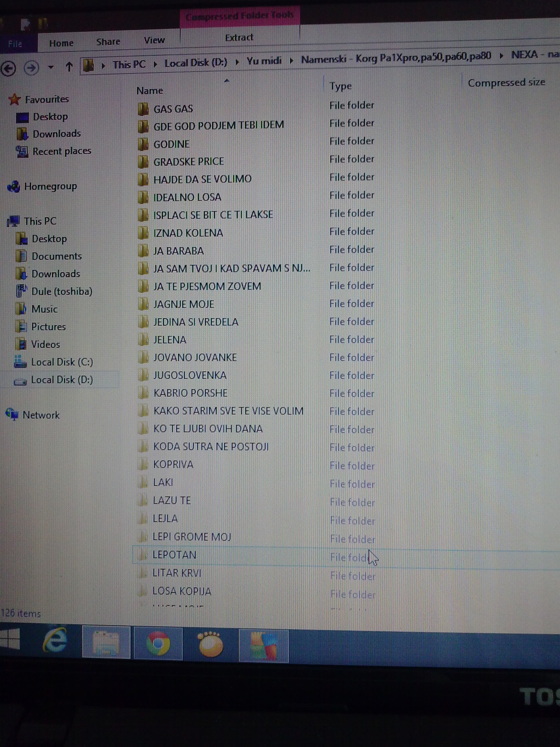Sort by Compressed size column header
The width and height of the screenshot is (560, 747).
click(x=506, y=82)
